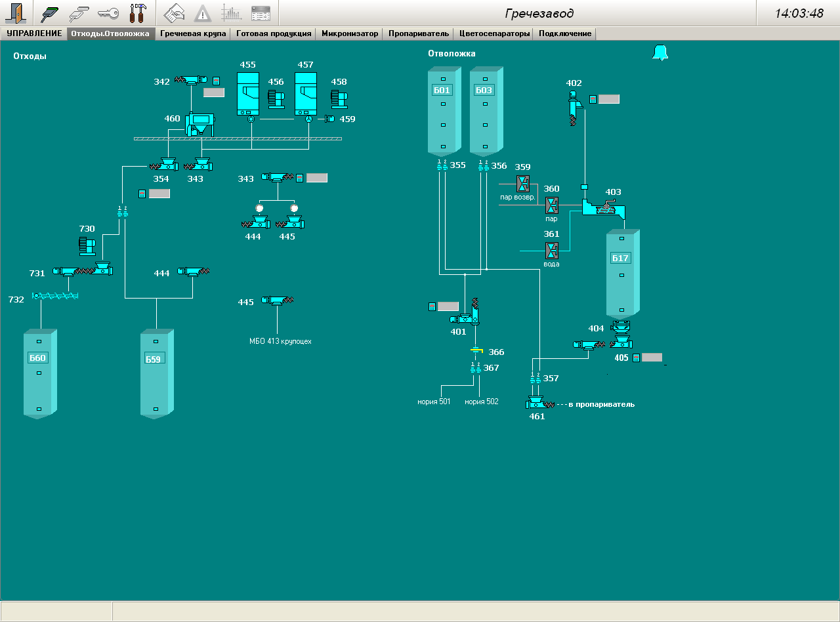Select steam valve 360
The width and height of the screenshot is (840, 622).
pyautogui.click(x=552, y=205)
